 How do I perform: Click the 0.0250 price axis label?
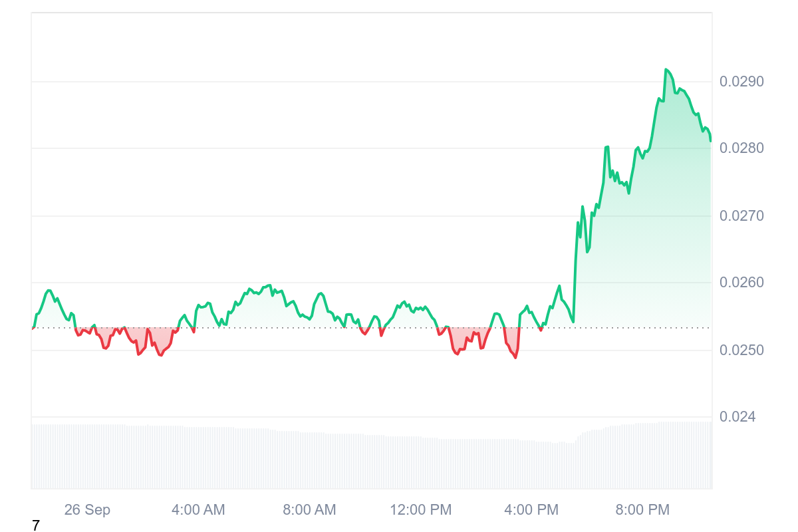tap(741, 350)
